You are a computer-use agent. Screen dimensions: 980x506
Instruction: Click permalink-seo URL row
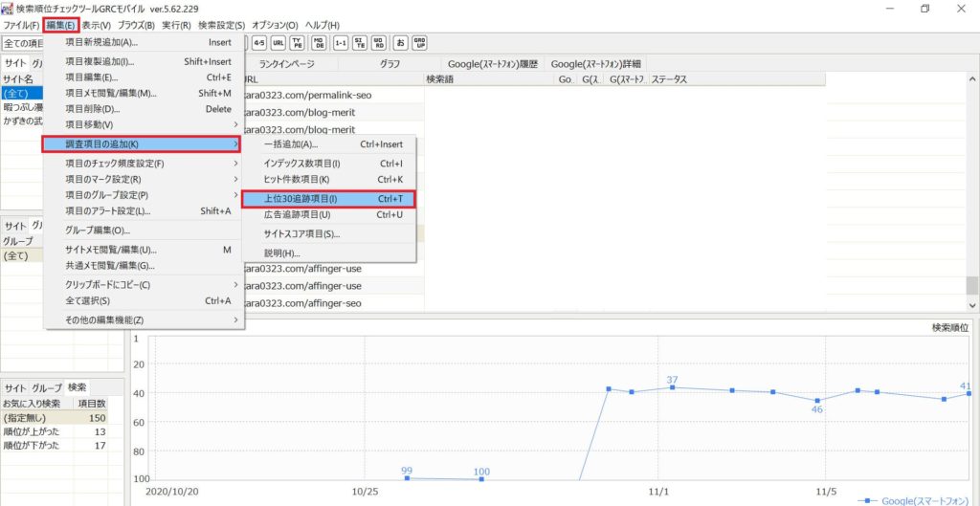tap(334, 95)
